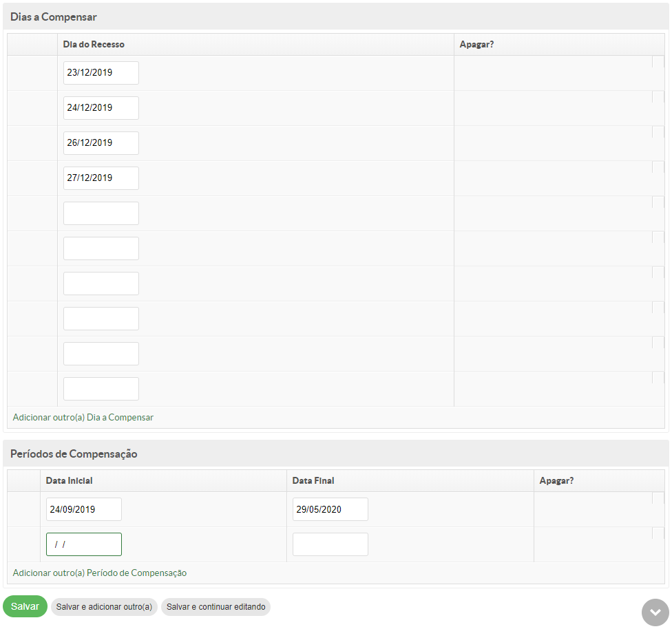Edit the 23/12/2019 recess date field
Screen dimensions: 672x629
[101, 73]
